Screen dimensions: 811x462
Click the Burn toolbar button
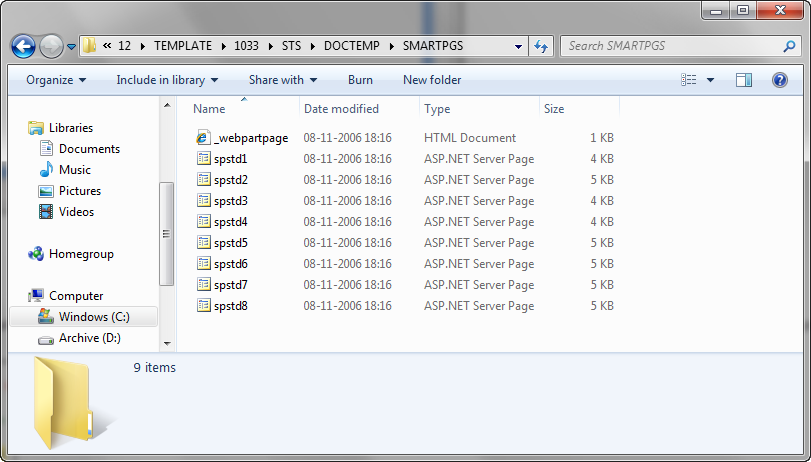(360, 80)
